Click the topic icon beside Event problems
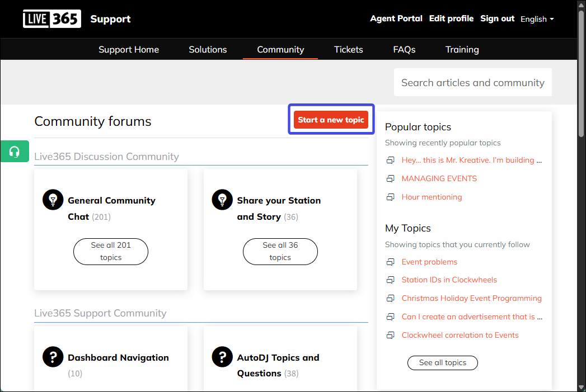The image size is (586, 392). (390, 262)
